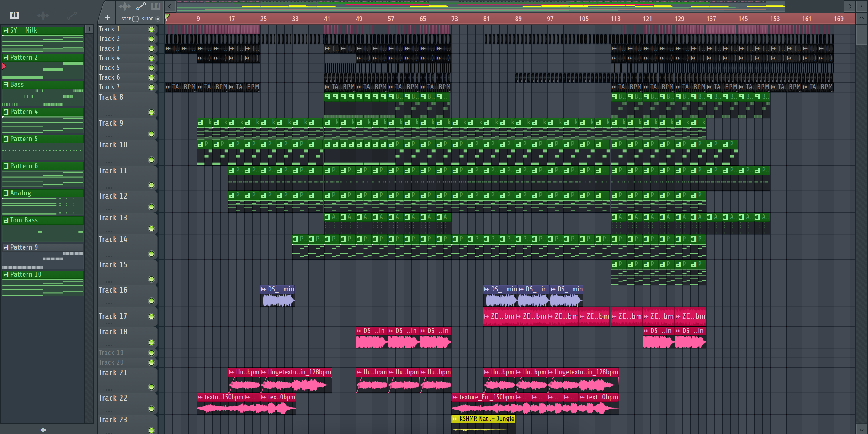Mute Track 8 with its green LED
Screen dimensions: 868x434
tap(151, 112)
